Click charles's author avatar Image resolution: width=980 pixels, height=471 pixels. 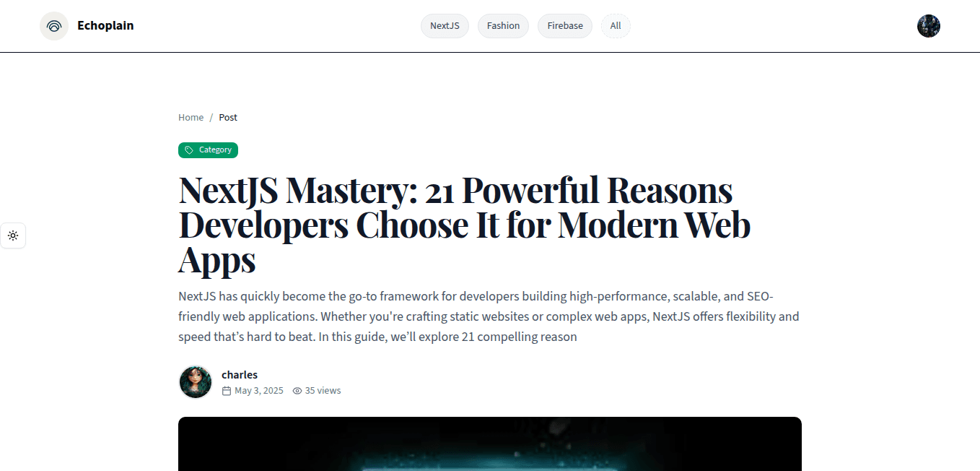point(196,382)
